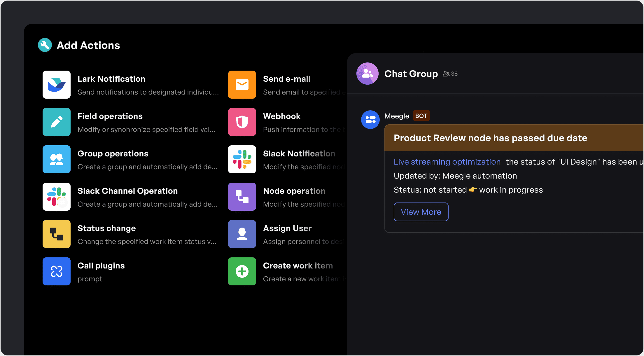644x356 pixels.
Task: Select the orange Send e-mail envelope icon
Action: (x=242, y=85)
